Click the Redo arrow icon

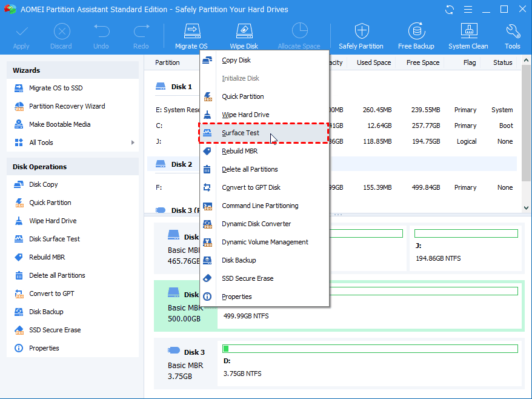pos(141,31)
